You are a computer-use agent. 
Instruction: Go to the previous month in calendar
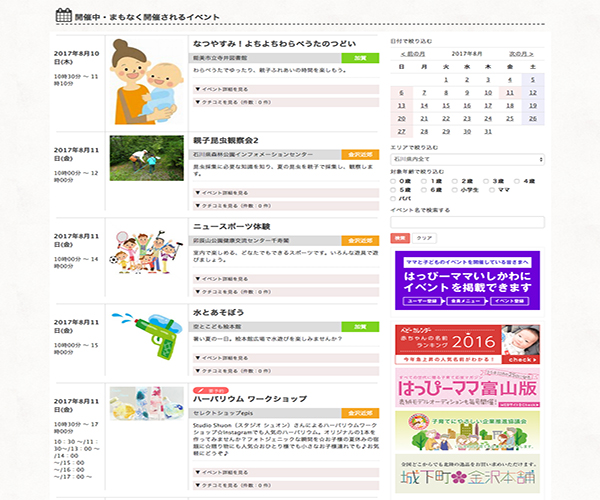[x=412, y=52]
